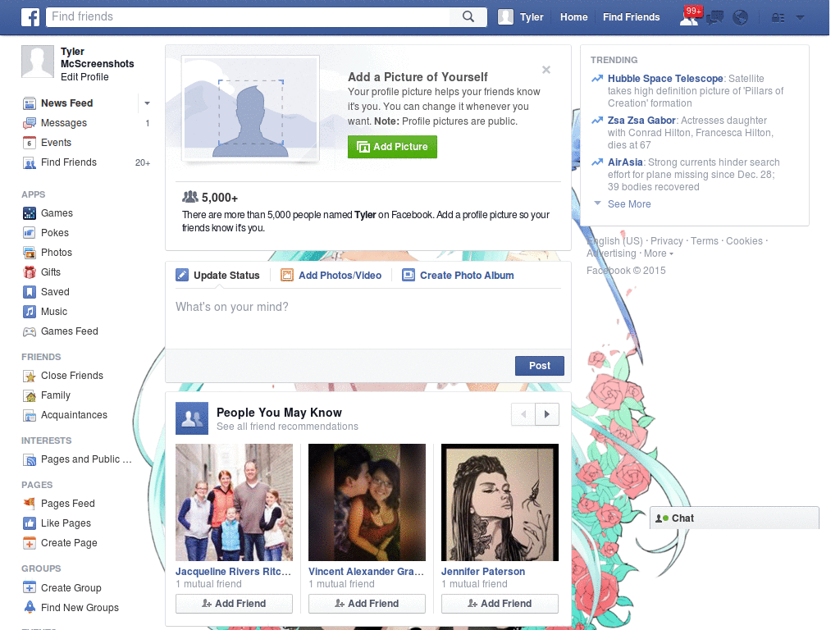840x630 pixels.
Task: Click the Games Feed controller icon
Action: click(x=30, y=331)
